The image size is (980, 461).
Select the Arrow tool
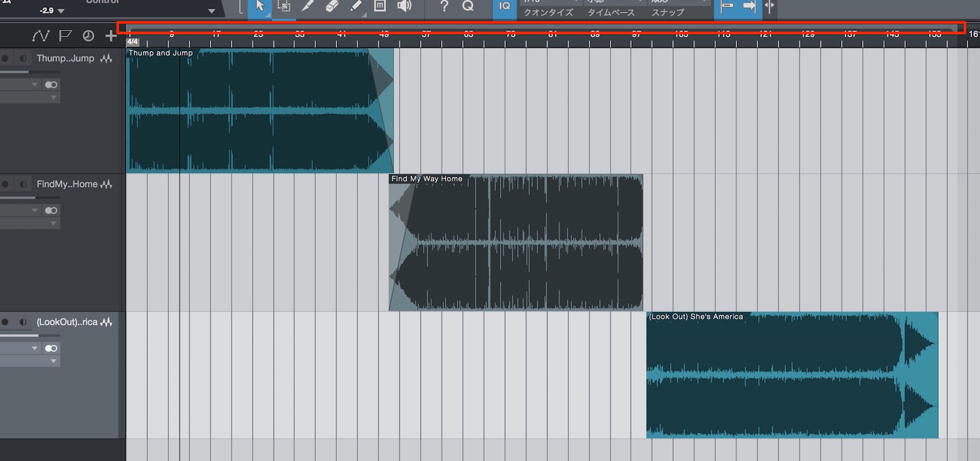coord(260,7)
